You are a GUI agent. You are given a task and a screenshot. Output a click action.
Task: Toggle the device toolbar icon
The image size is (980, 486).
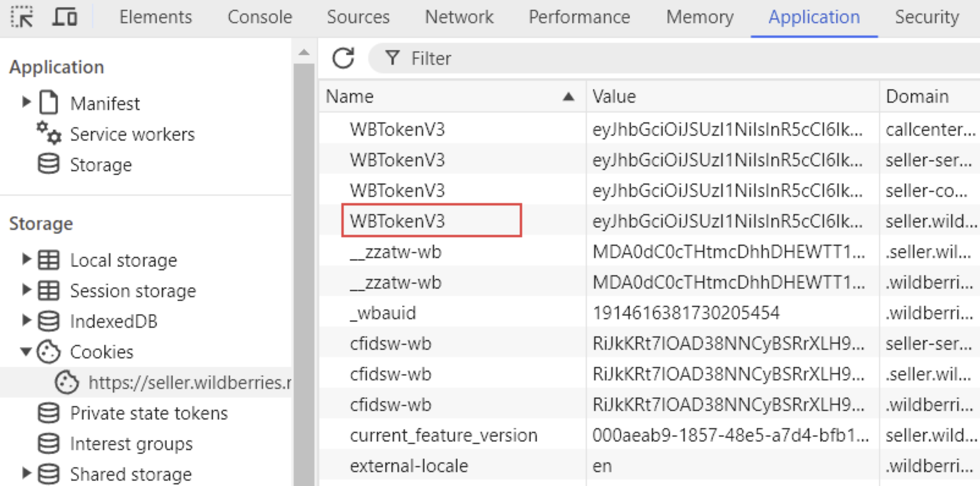tap(65, 17)
